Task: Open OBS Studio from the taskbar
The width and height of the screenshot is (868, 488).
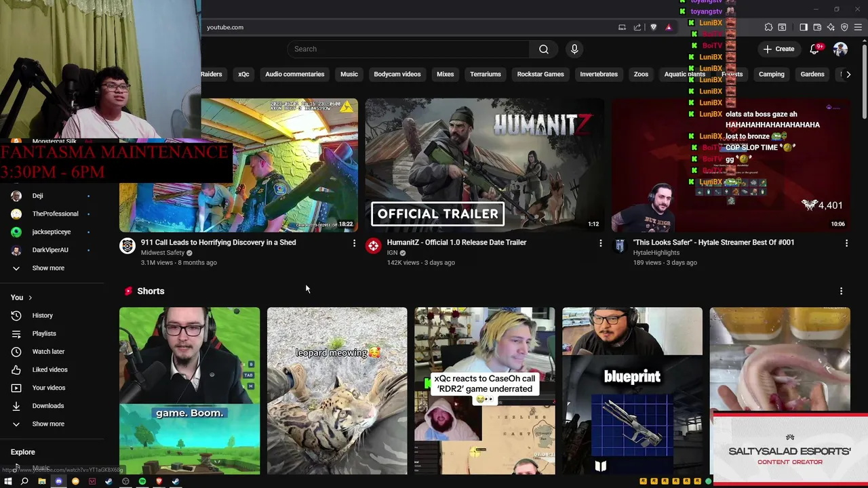Action: [x=125, y=481]
